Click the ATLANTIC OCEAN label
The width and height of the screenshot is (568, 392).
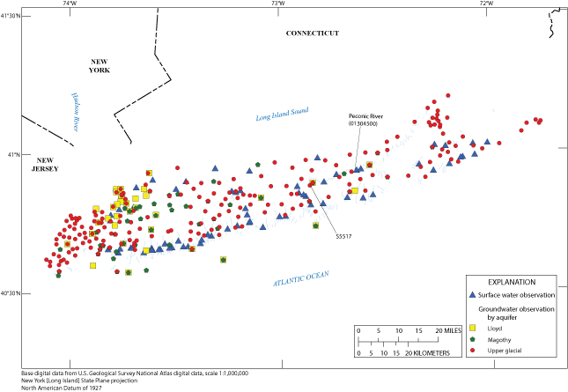(x=300, y=278)
